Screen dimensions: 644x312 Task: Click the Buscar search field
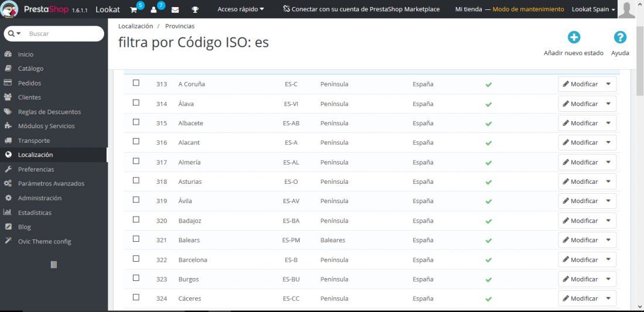[x=54, y=34]
